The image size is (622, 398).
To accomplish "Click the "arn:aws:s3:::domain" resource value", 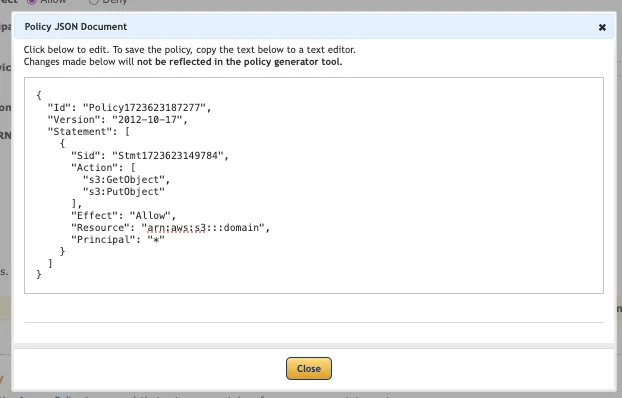I will tap(203, 228).
